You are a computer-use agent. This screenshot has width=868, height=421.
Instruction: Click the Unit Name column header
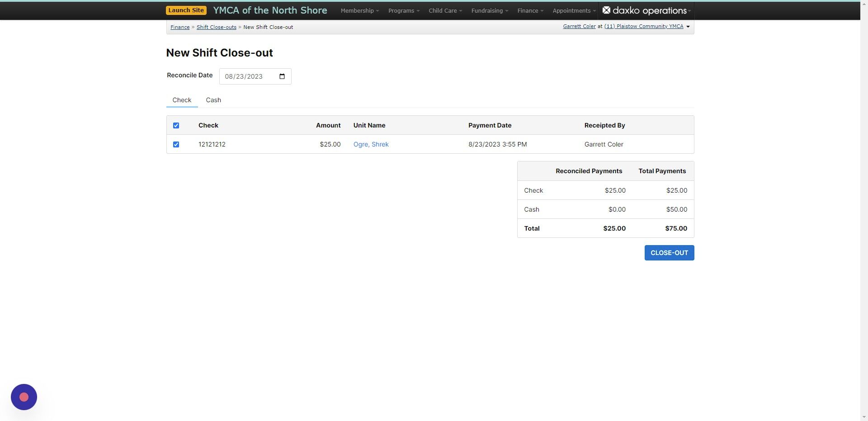tap(369, 125)
